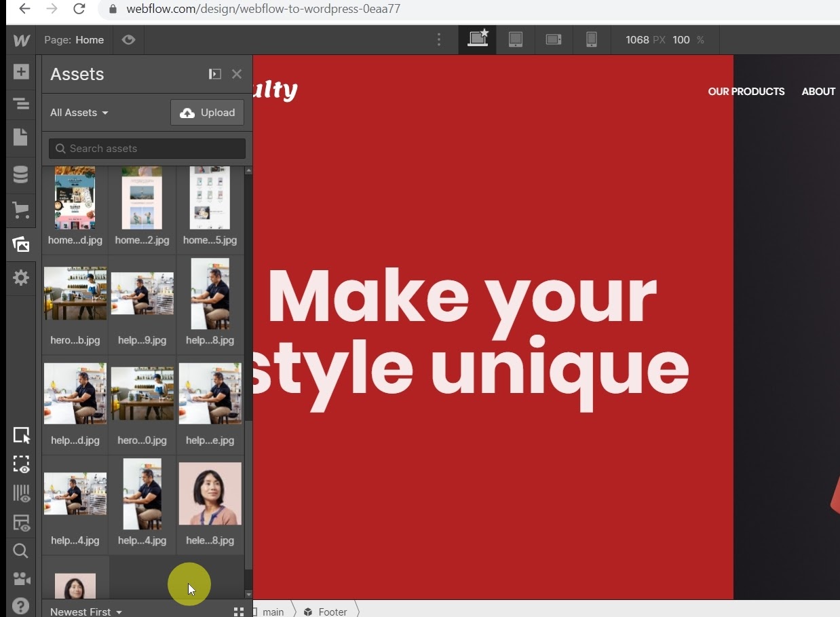Click the OUR PRODUCTS nav link
Screen dimensions: 840x617
pos(746,92)
